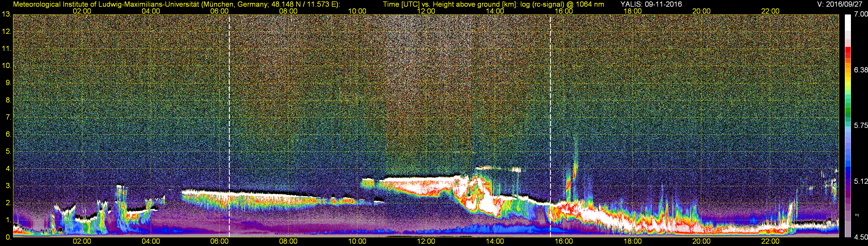Click the 8 km height axis label
This screenshot has height=246, width=868.
pyautogui.click(x=8, y=100)
